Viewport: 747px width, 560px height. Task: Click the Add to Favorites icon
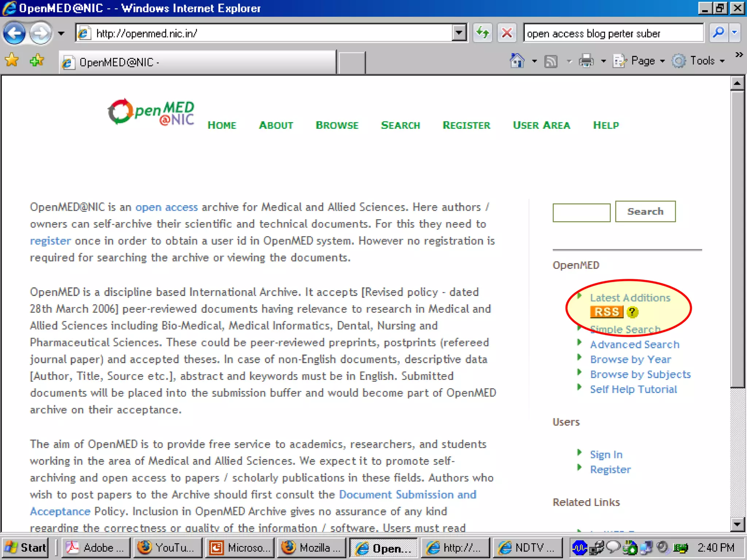coord(36,61)
